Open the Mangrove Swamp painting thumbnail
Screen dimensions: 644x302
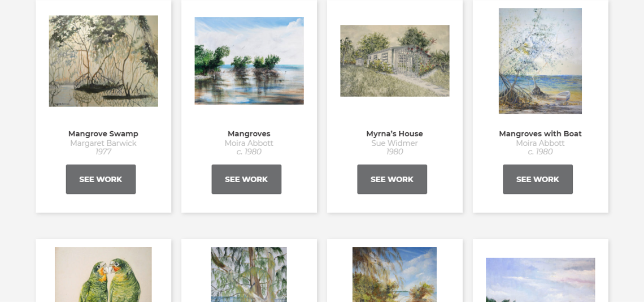pos(103,61)
